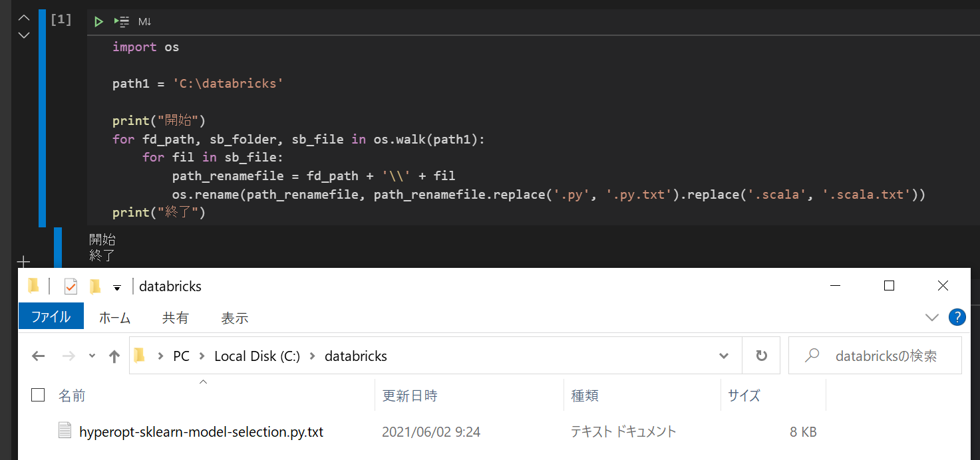
Task: Sort by サイズ column header
Action: 744,396
